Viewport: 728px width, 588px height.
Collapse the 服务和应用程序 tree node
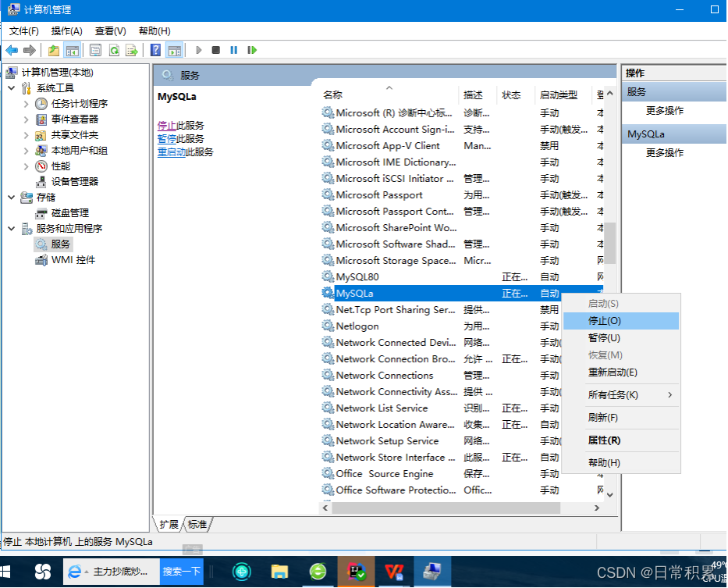coord(12,229)
